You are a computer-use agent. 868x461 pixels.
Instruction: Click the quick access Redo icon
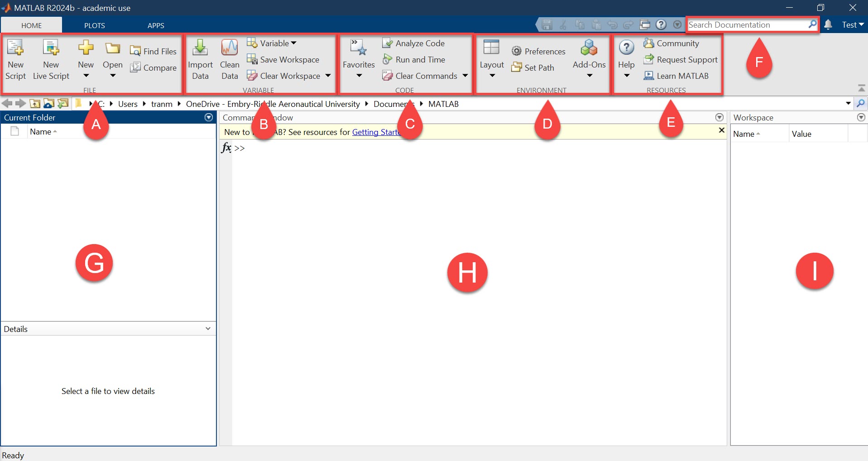(x=628, y=25)
